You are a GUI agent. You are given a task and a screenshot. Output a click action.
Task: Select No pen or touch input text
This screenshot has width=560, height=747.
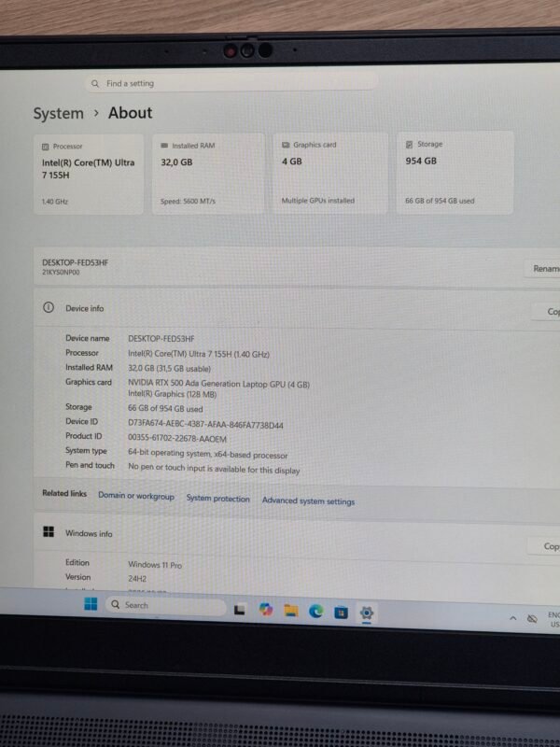214,469
